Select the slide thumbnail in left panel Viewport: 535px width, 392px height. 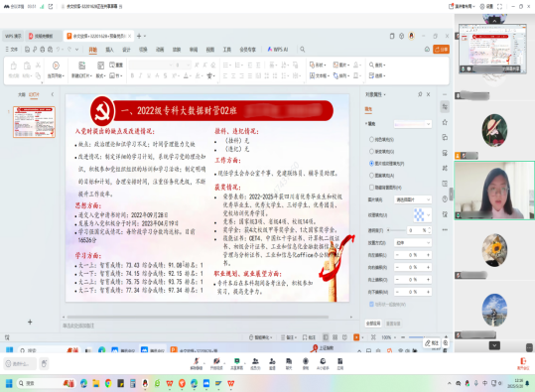coord(34,122)
